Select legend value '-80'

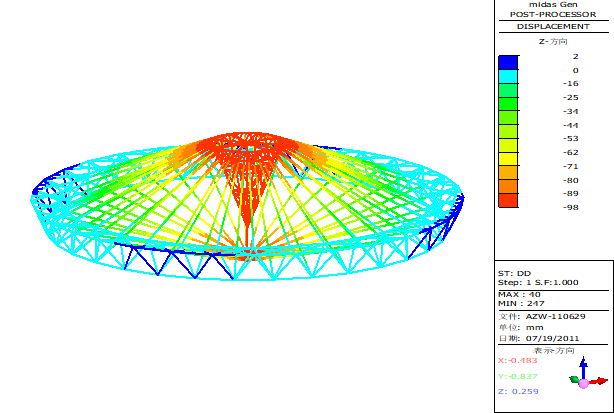[x=571, y=180]
